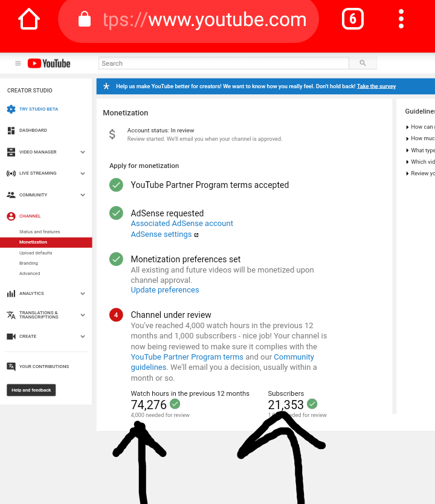Click the Help and feedback button
The image size is (435, 504).
click(x=31, y=390)
